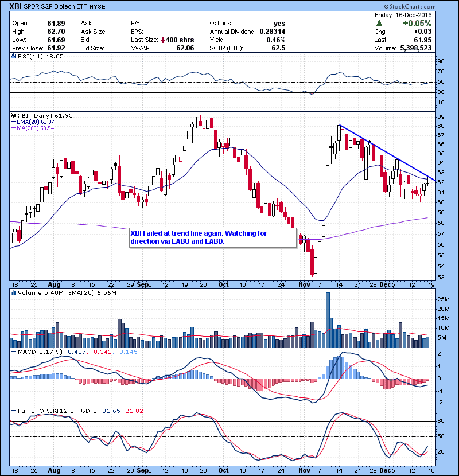Click the blue descending trend line
459x476 pixels.
coord(388,153)
